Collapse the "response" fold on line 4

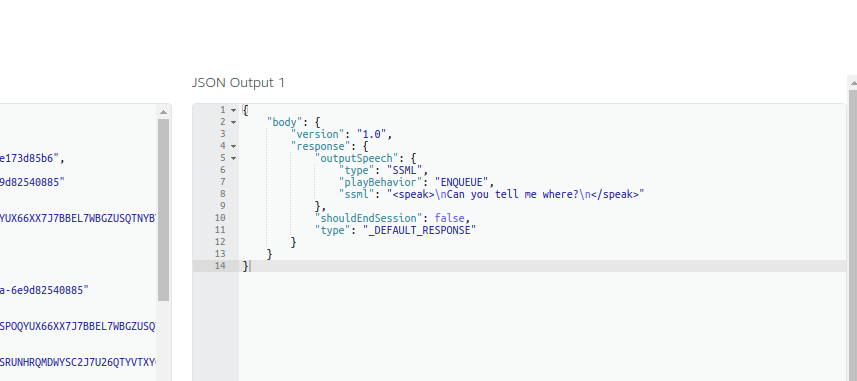(233, 146)
